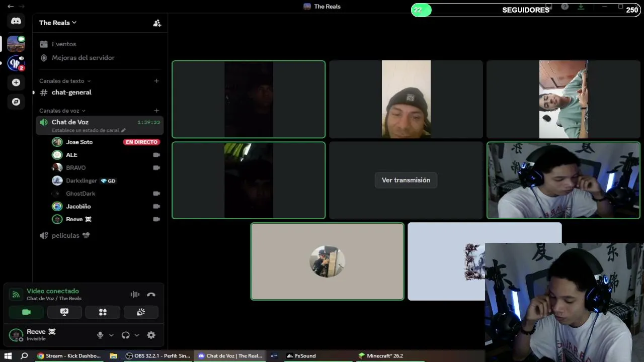Viewport: 644px width, 362px height.
Task: Collapse Canales de texto category
Action: click(x=65, y=81)
